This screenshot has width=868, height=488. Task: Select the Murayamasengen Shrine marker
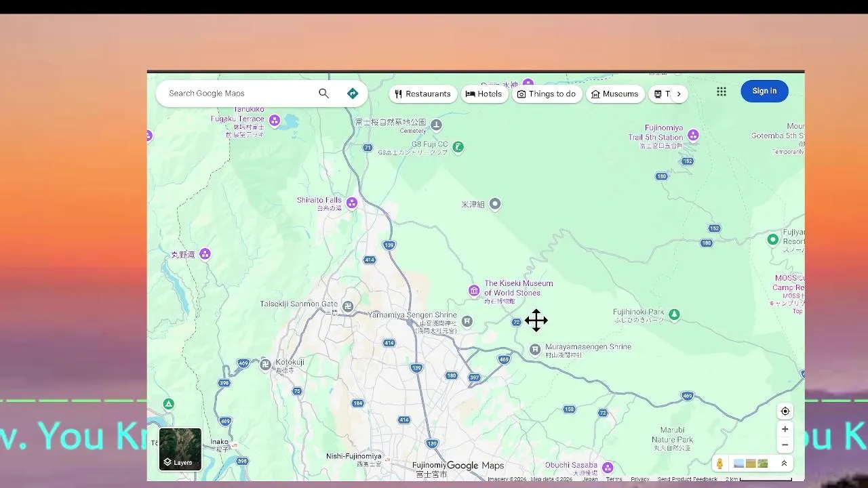535,349
